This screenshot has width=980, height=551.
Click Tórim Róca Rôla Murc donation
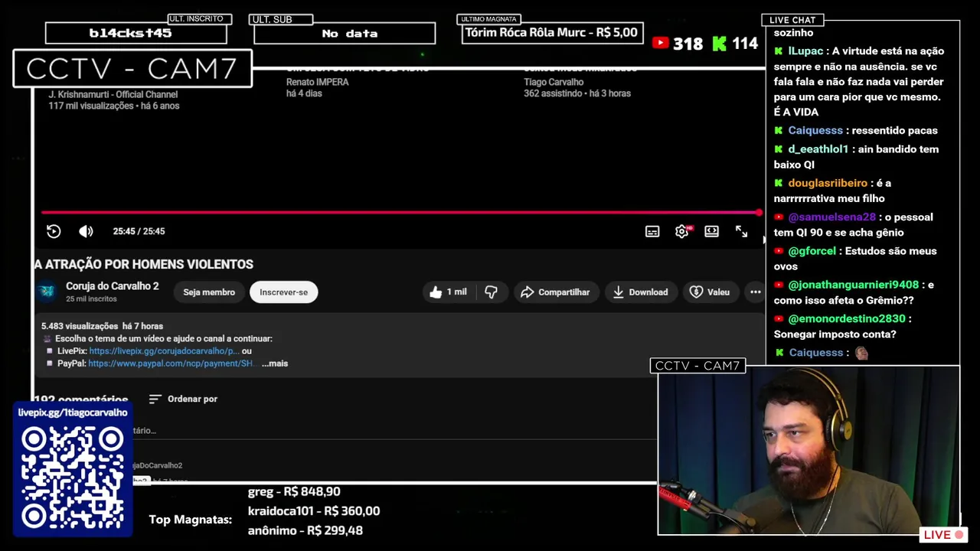click(551, 32)
